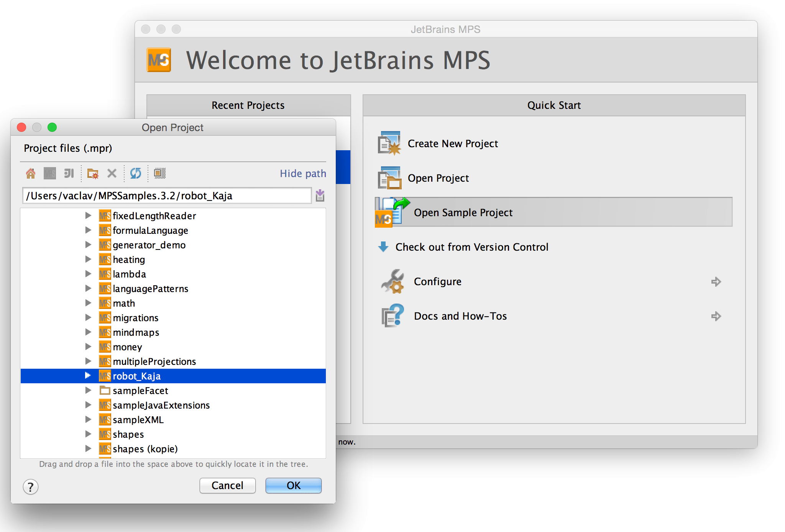Image resolution: width=785 pixels, height=532 pixels.
Task: Choose Create New Project
Action: click(x=452, y=144)
